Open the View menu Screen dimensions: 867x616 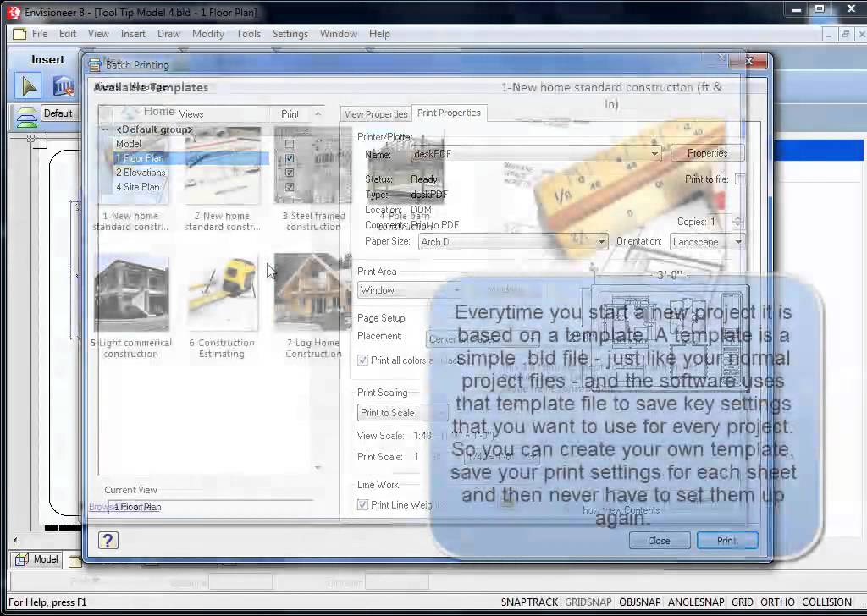point(98,34)
